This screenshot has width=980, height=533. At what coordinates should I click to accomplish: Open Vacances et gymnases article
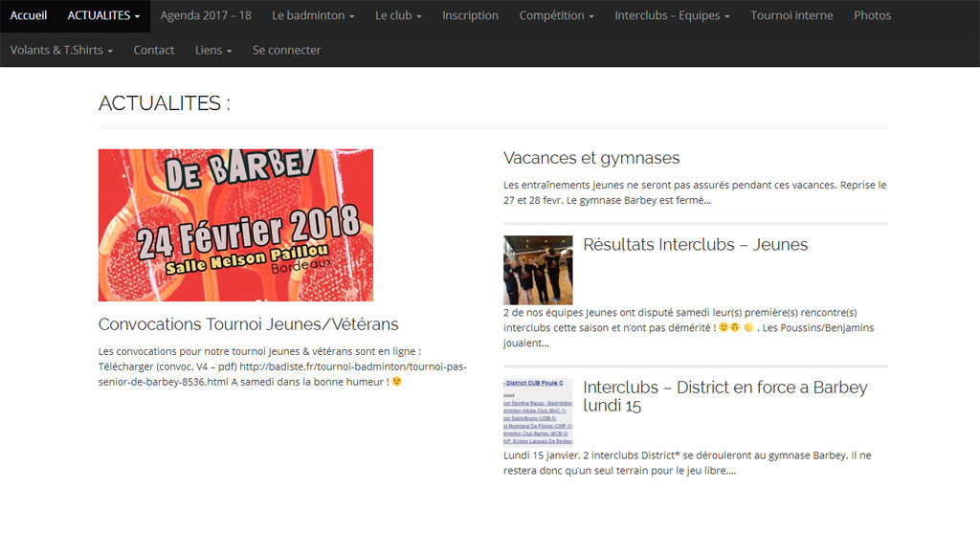591,158
